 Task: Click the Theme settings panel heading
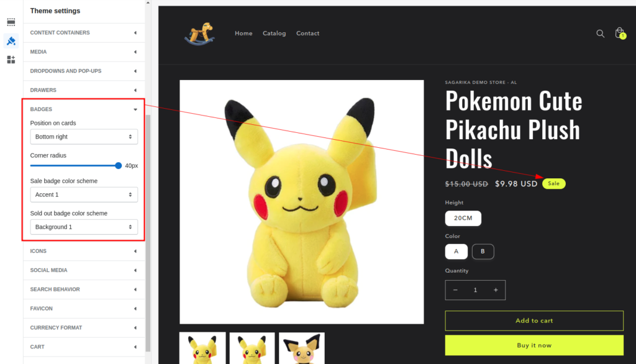tap(55, 11)
